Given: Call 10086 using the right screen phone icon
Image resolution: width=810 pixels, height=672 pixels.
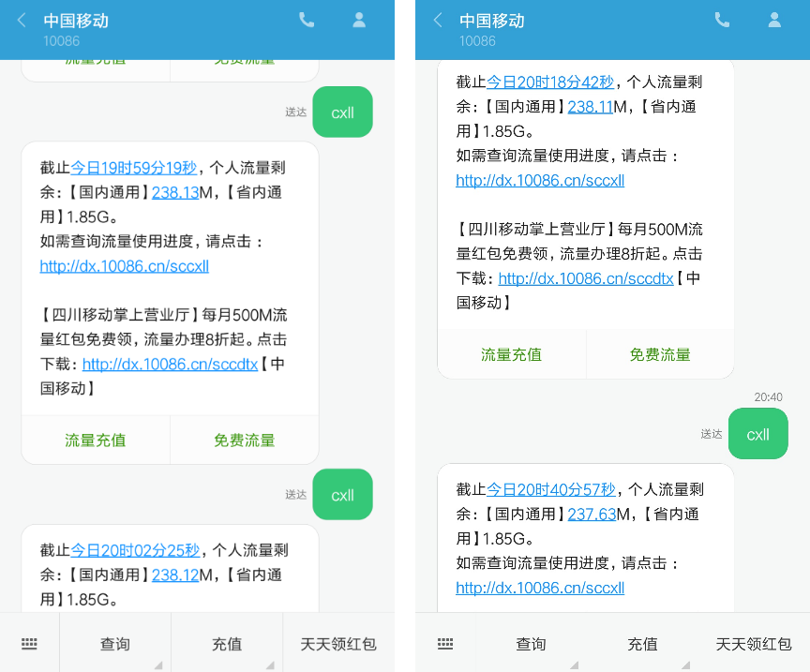Looking at the screenshot, I should pyautogui.click(x=722, y=20).
